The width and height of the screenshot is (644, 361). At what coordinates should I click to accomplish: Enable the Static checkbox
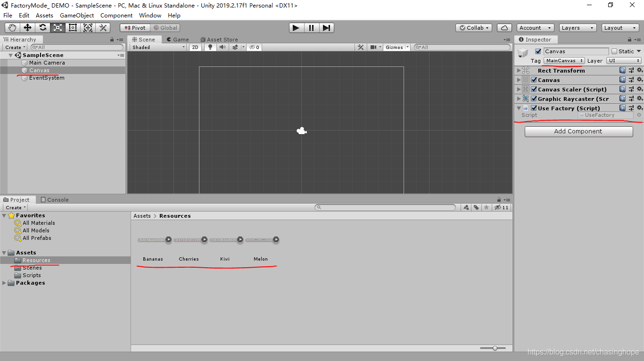[x=614, y=51]
